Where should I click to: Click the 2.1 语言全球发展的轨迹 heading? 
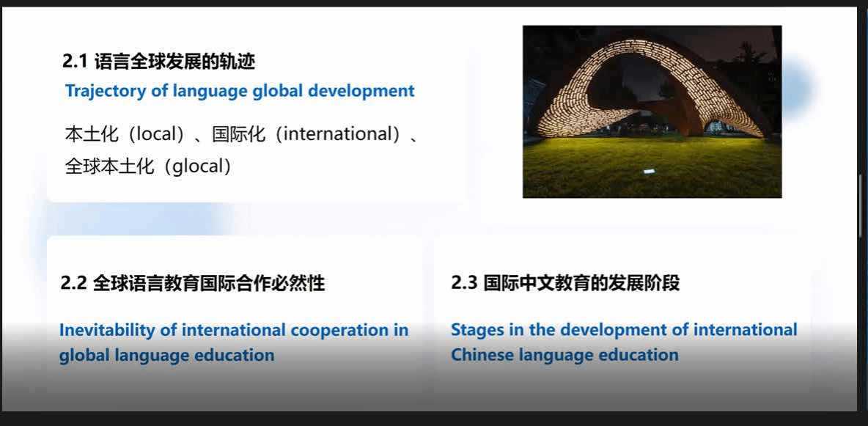[x=158, y=62]
